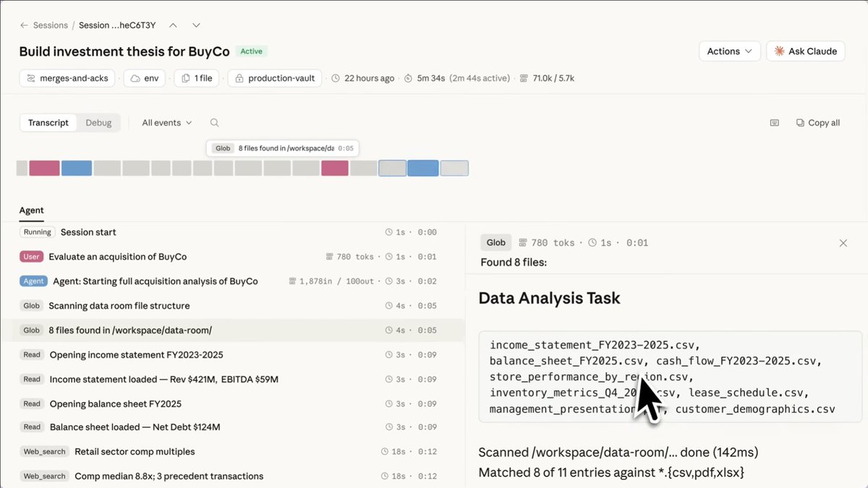Go back using the Sessions arrow
868x488 pixels.
click(25, 25)
